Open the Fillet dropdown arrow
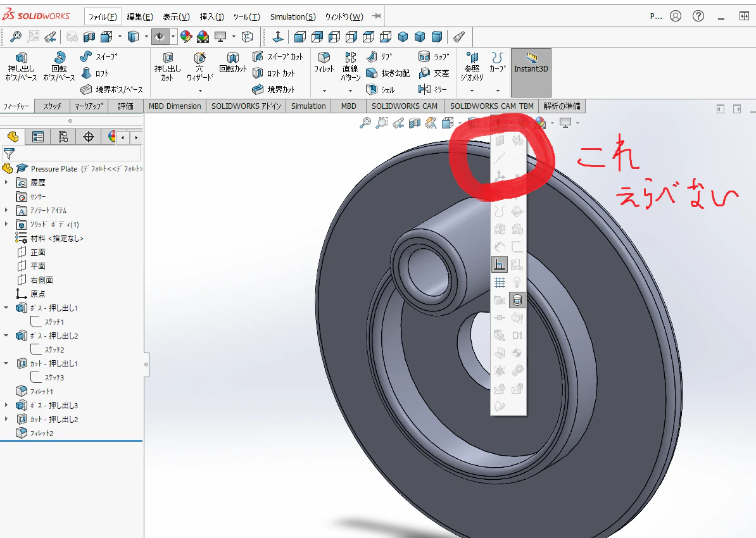 pyautogui.click(x=324, y=91)
